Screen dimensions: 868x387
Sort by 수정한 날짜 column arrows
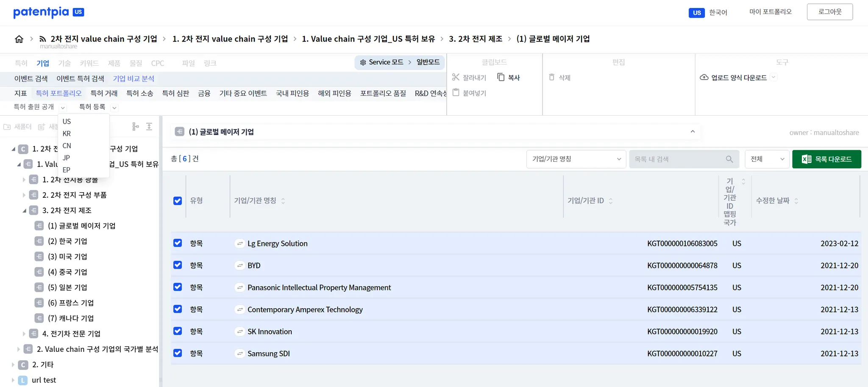[796, 201]
